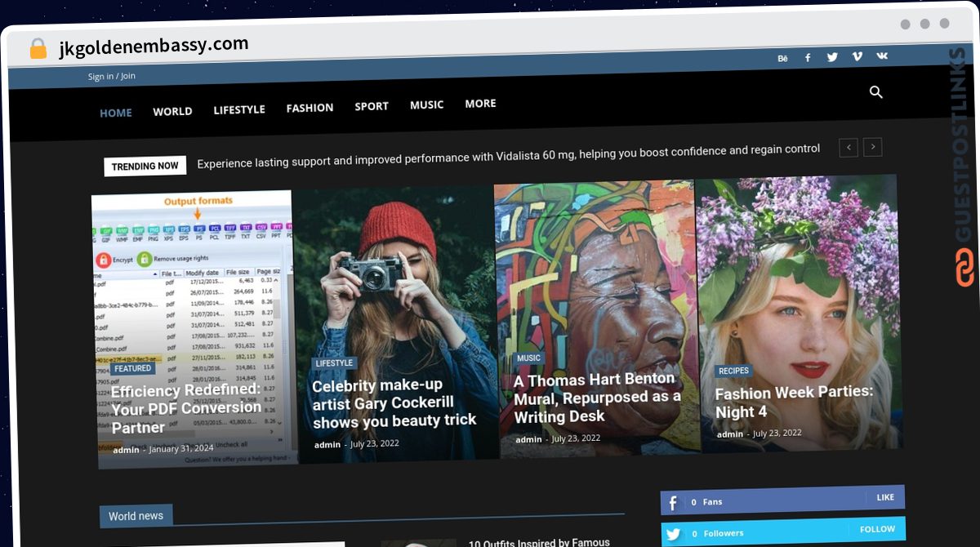
Task: Click the TRENDING NOW label
Action: click(145, 167)
